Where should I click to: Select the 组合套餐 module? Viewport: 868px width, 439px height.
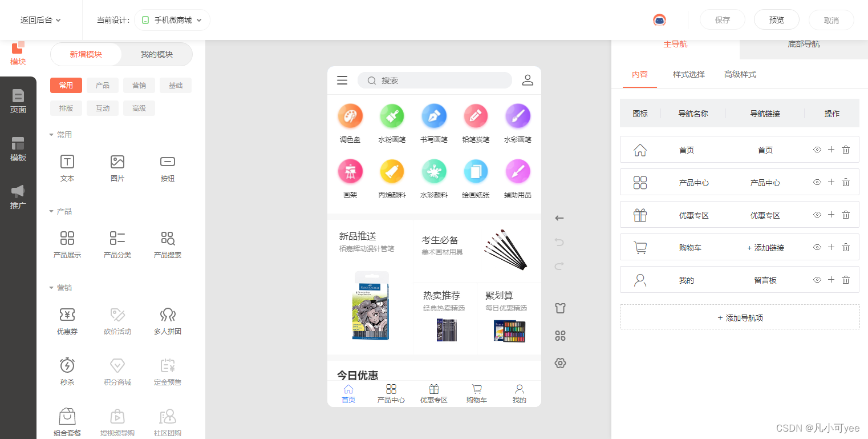pyautogui.click(x=67, y=423)
